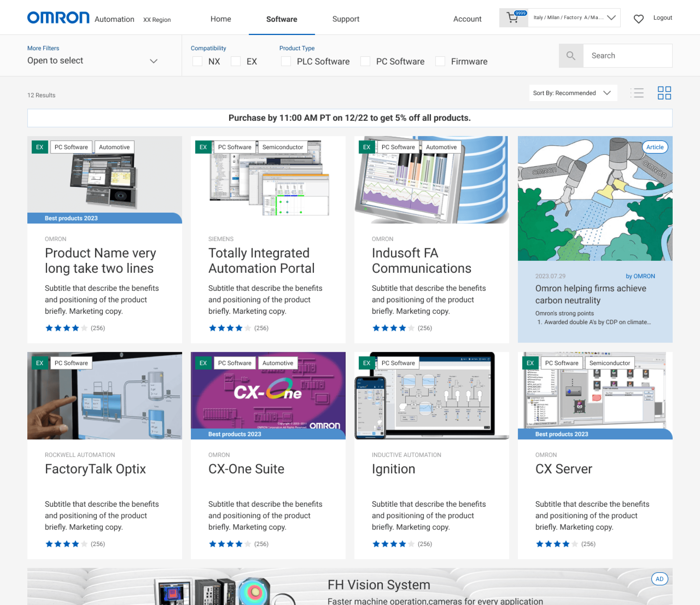The width and height of the screenshot is (700, 605).
Task: Click the search magnifier icon
Action: [x=571, y=56]
